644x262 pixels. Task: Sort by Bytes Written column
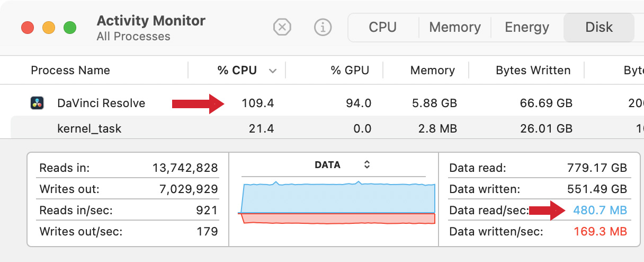533,70
